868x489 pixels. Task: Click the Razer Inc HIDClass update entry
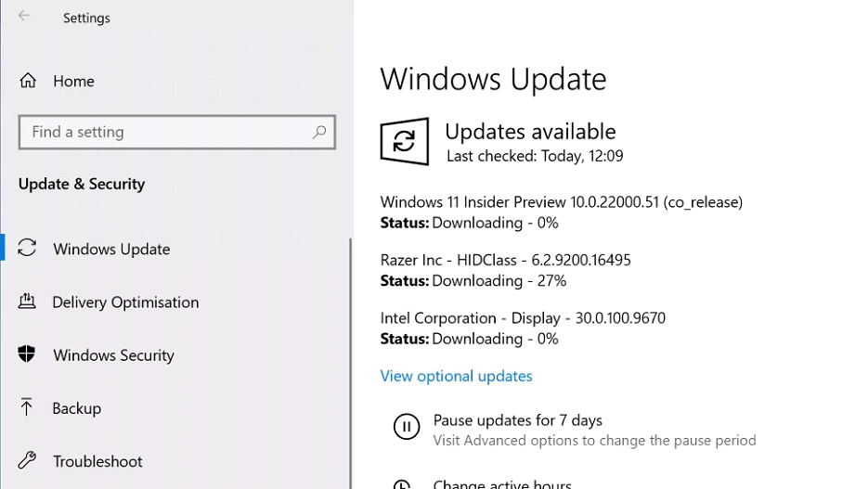pyautogui.click(x=505, y=260)
